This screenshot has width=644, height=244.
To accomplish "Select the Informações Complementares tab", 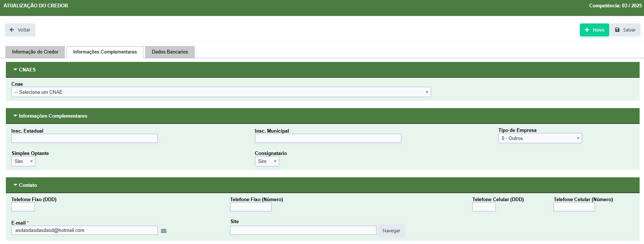I will coord(105,52).
